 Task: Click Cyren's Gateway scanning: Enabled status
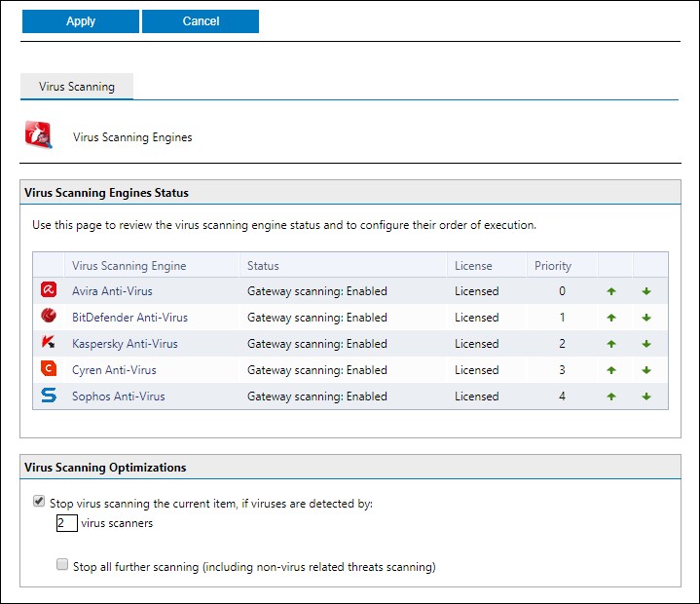(x=317, y=370)
